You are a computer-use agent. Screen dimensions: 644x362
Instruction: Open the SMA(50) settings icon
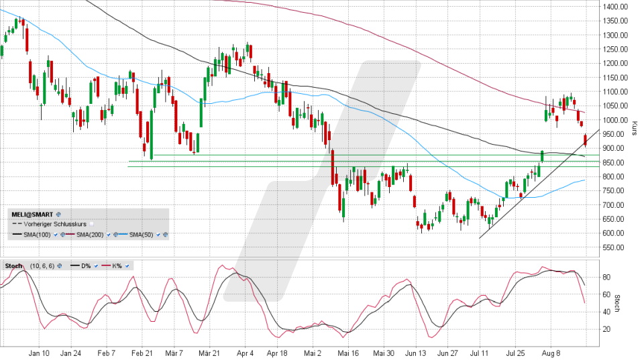coord(166,235)
